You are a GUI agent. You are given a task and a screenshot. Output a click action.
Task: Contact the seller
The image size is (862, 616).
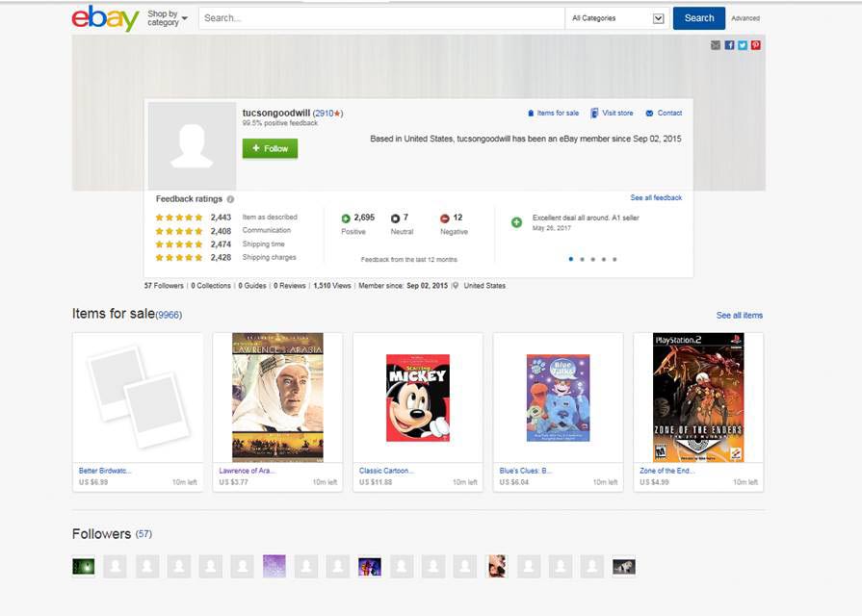(x=669, y=114)
